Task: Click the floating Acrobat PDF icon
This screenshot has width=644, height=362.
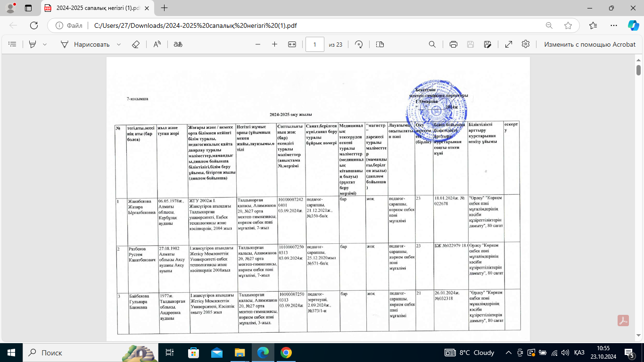Action: click(624, 321)
